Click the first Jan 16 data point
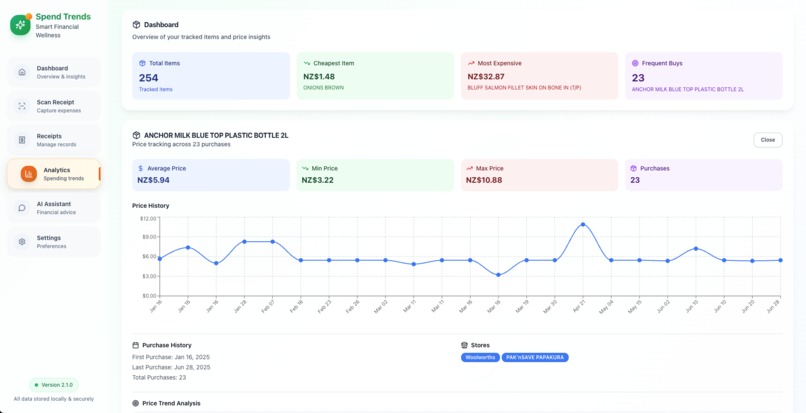The width and height of the screenshot is (806, 413). click(x=159, y=259)
